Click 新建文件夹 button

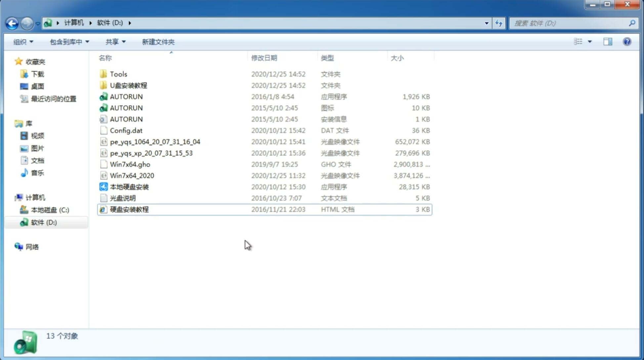tap(158, 42)
